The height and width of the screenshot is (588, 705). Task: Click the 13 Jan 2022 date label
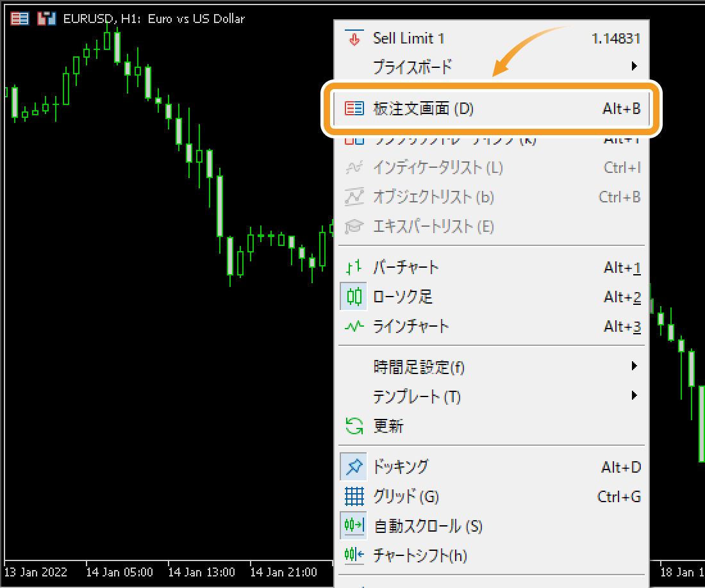coord(35,572)
